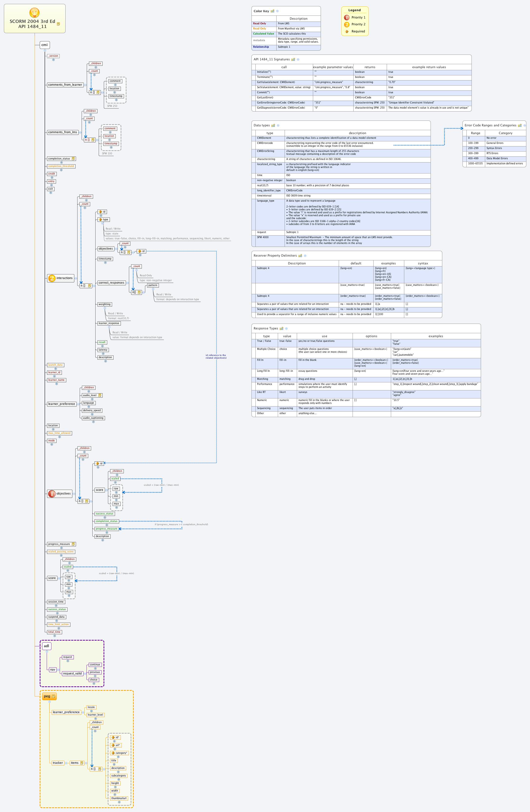
Task: Click the chart icon beside Color Key title
Action: coord(272,11)
